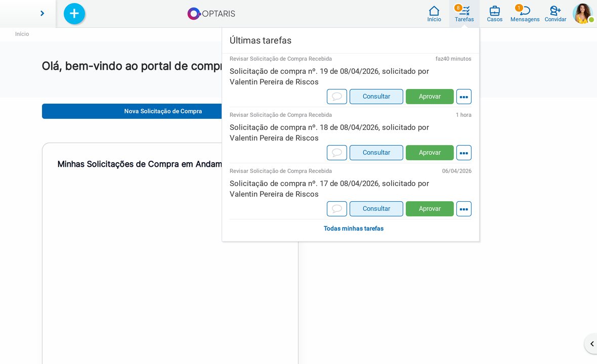Click the Início breadcrumb
Image resolution: width=597 pixels, height=364 pixels.
pyautogui.click(x=22, y=34)
